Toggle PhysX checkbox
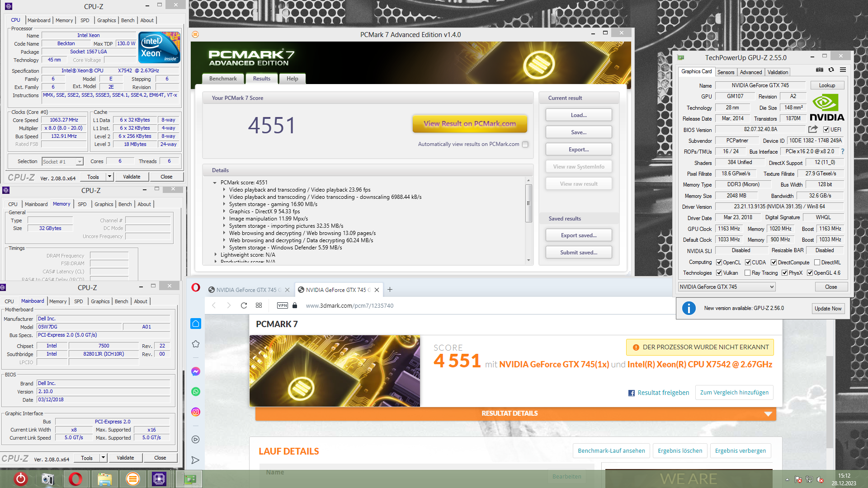This screenshot has width=868, height=488. pos(784,273)
